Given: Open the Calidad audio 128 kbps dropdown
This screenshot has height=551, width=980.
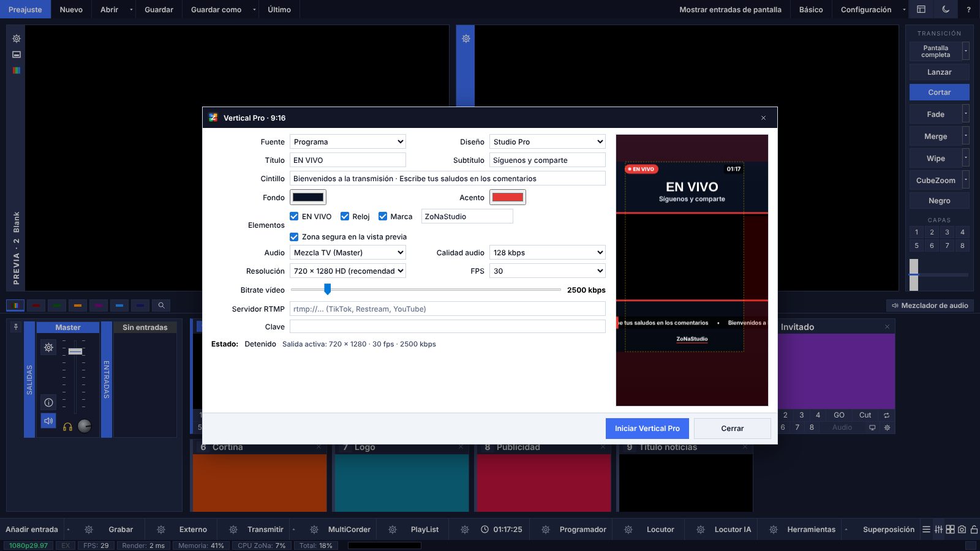Looking at the screenshot, I should point(548,253).
